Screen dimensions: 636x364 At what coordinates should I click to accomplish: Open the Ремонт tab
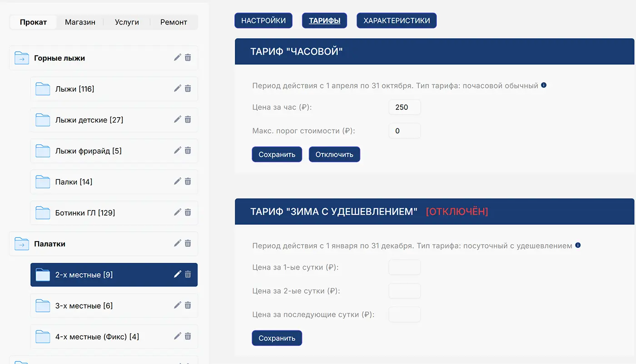174,22
